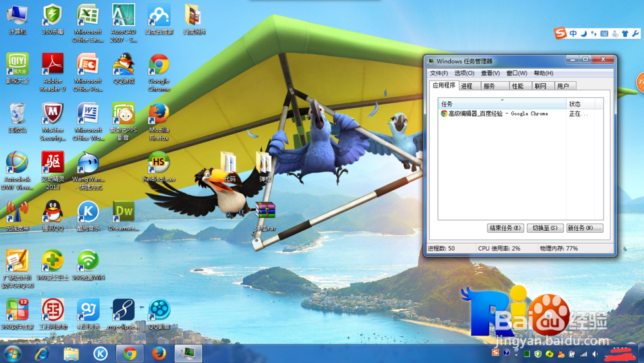Switch to the 联网 tab
644x363 pixels.
coord(542,86)
